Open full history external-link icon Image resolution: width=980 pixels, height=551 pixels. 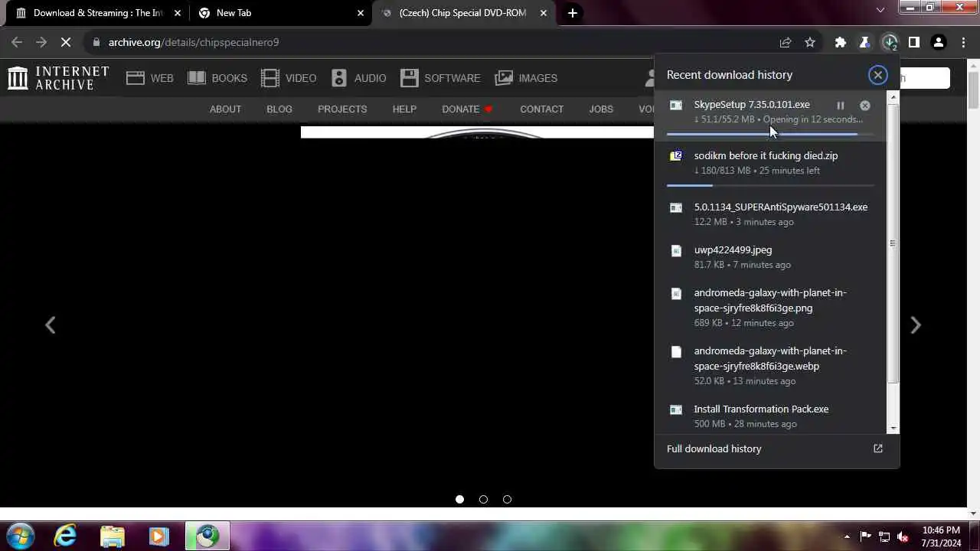pyautogui.click(x=878, y=448)
